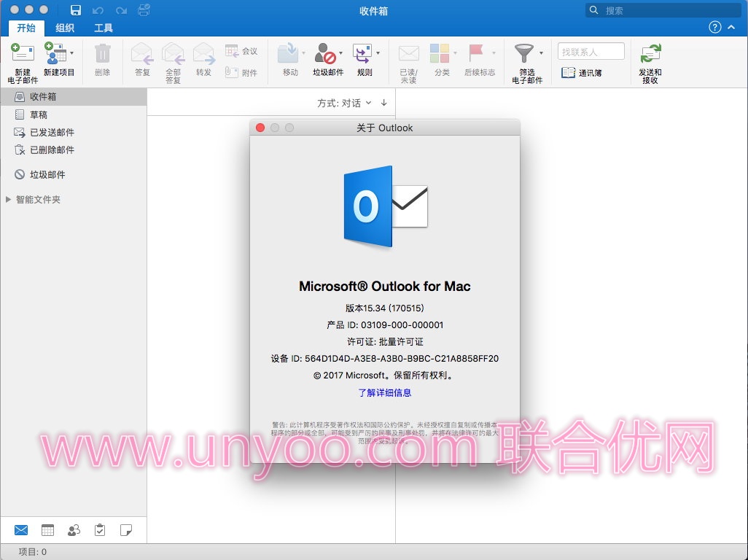Switch to the Tools (工具) tab
748x560 pixels.
103,28
